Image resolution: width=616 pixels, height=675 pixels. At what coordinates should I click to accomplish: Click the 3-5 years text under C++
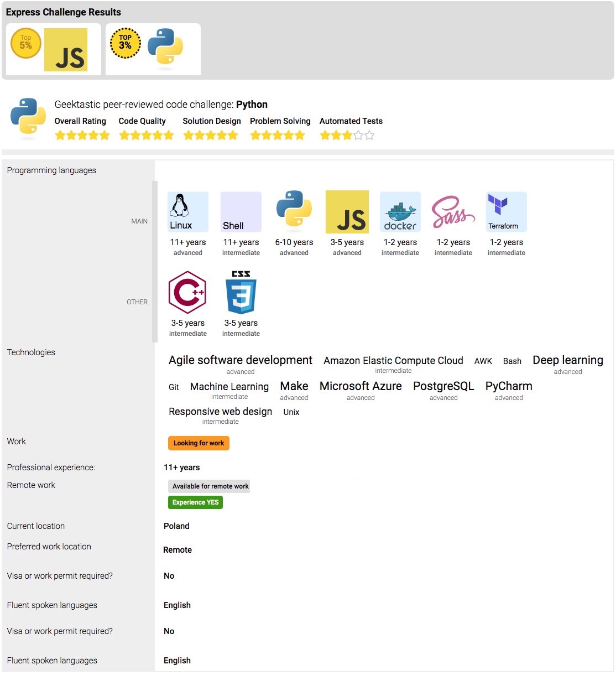click(188, 323)
